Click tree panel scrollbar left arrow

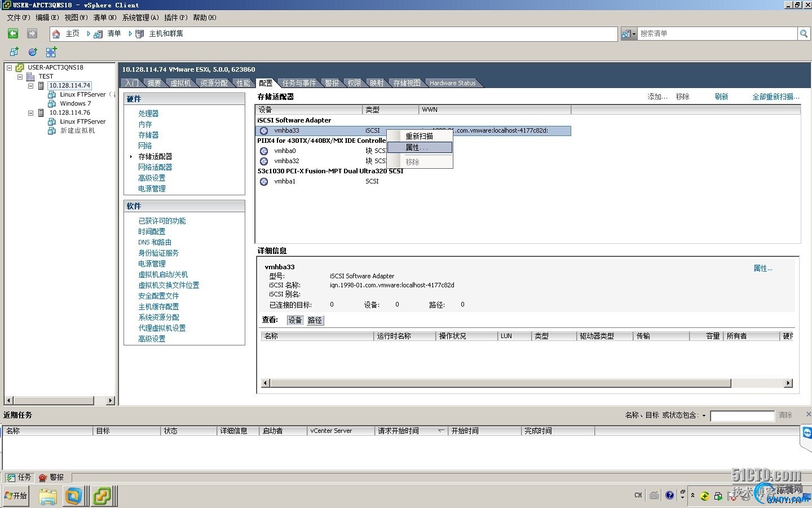point(9,400)
